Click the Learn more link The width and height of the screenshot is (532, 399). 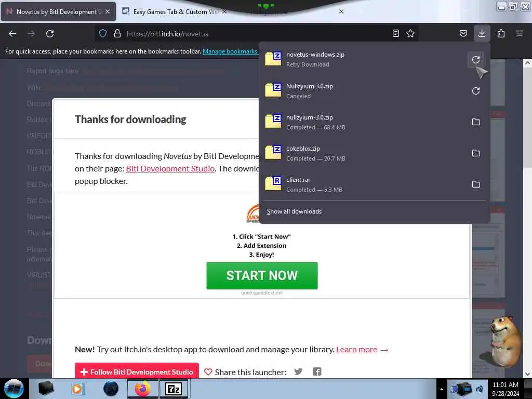click(x=356, y=350)
